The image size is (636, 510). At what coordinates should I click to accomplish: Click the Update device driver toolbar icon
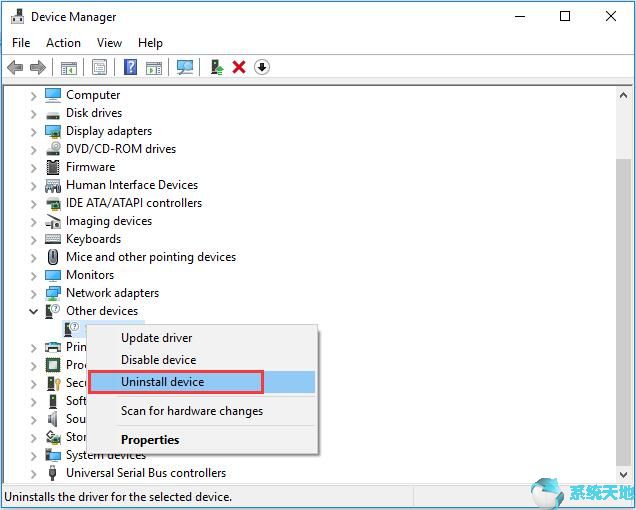217,67
